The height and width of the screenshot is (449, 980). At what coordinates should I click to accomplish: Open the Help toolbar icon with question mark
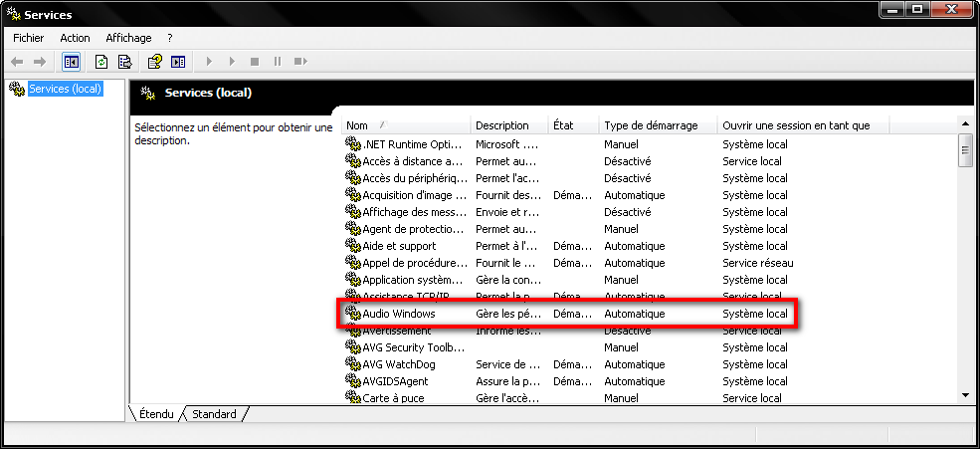(155, 62)
